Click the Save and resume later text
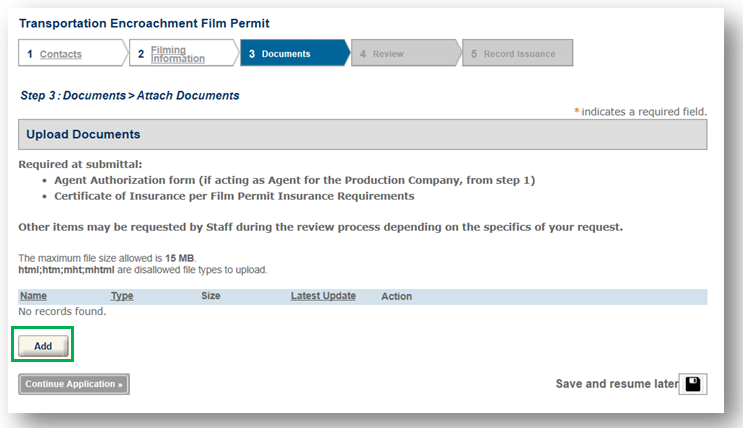This screenshot has height=428, width=743. pos(615,384)
